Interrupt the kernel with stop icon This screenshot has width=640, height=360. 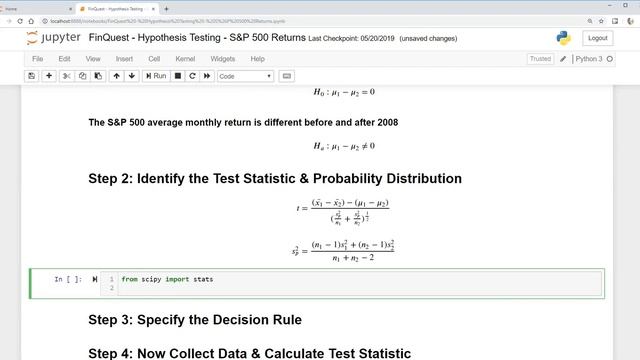coord(178,76)
